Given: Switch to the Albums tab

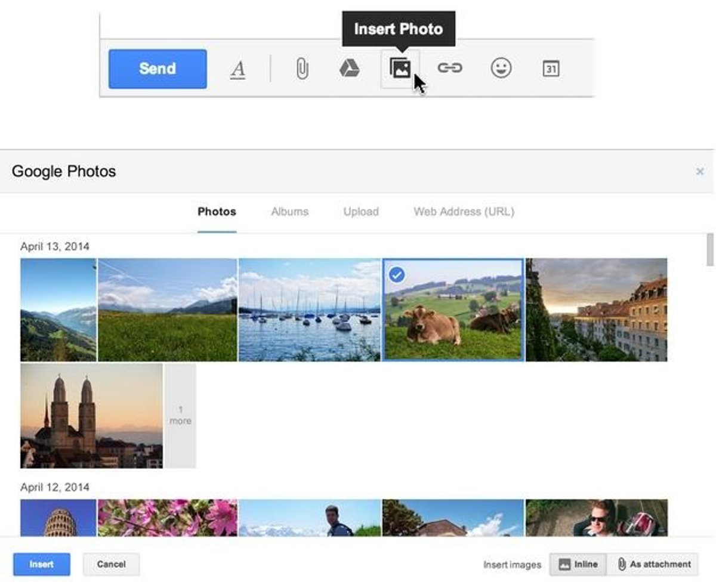Looking at the screenshot, I should [289, 212].
